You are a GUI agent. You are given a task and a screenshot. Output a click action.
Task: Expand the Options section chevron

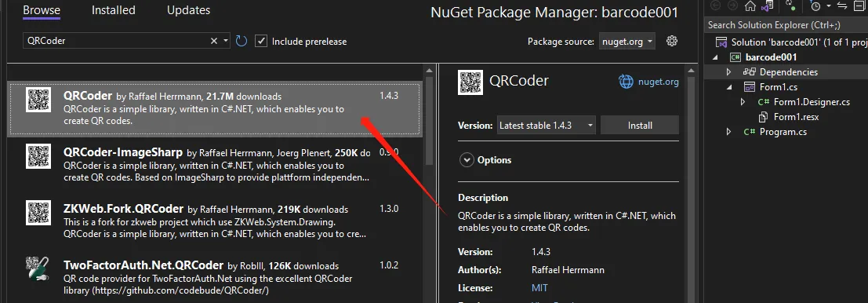point(467,160)
